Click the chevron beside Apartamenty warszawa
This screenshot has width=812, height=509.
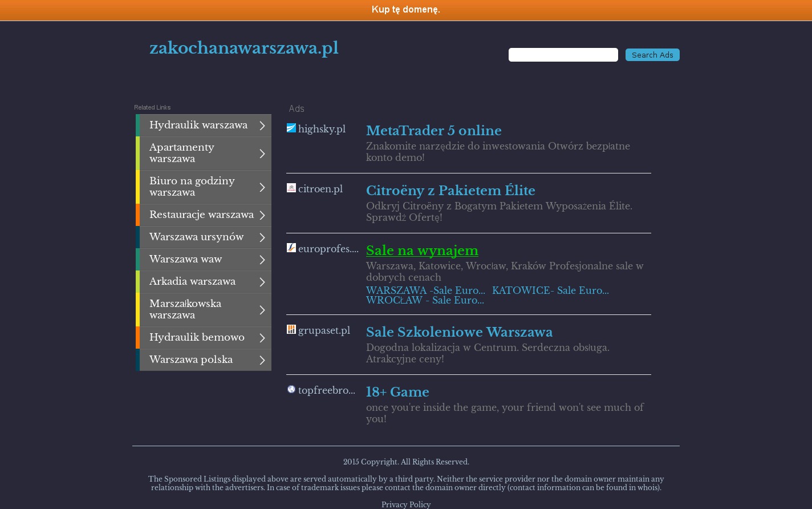pyautogui.click(x=262, y=153)
